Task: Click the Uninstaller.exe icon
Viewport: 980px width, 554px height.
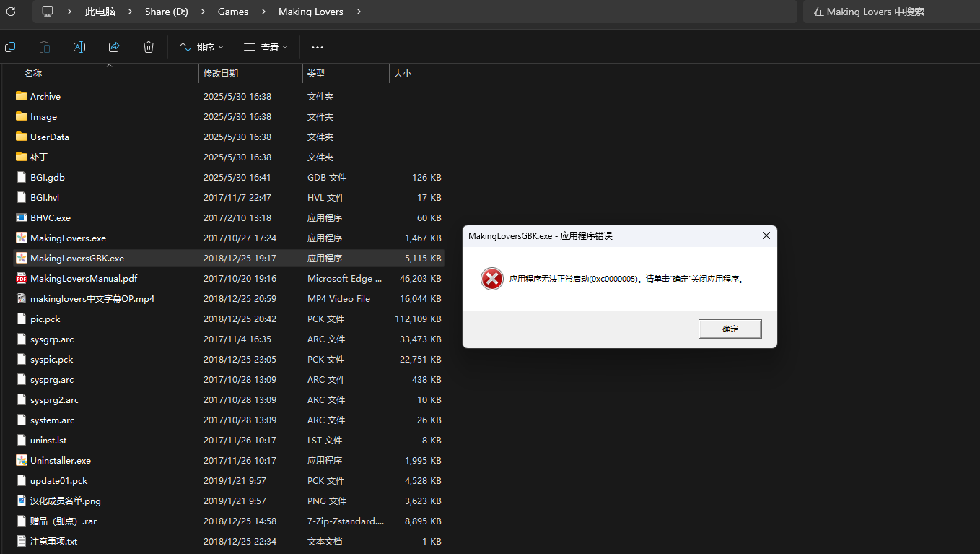Action: (x=22, y=460)
